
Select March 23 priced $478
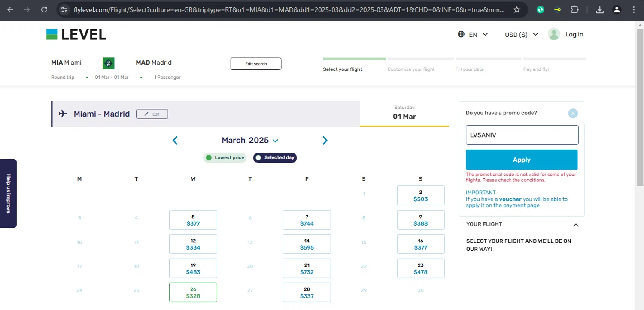pyautogui.click(x=421, y=268)
